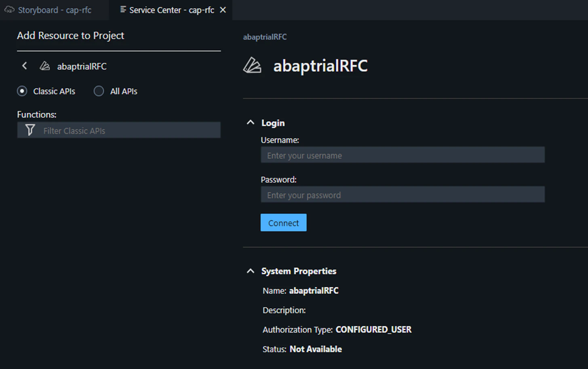Select the Service Center - cap-rfc tab
Viewport: 588px width, 369px height.
171,10
